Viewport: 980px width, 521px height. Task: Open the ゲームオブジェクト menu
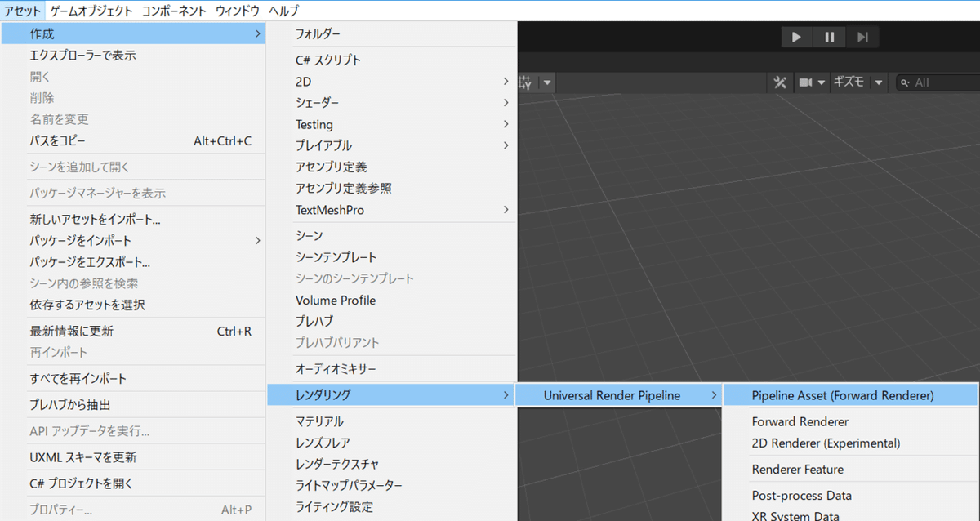pos(91,11)
